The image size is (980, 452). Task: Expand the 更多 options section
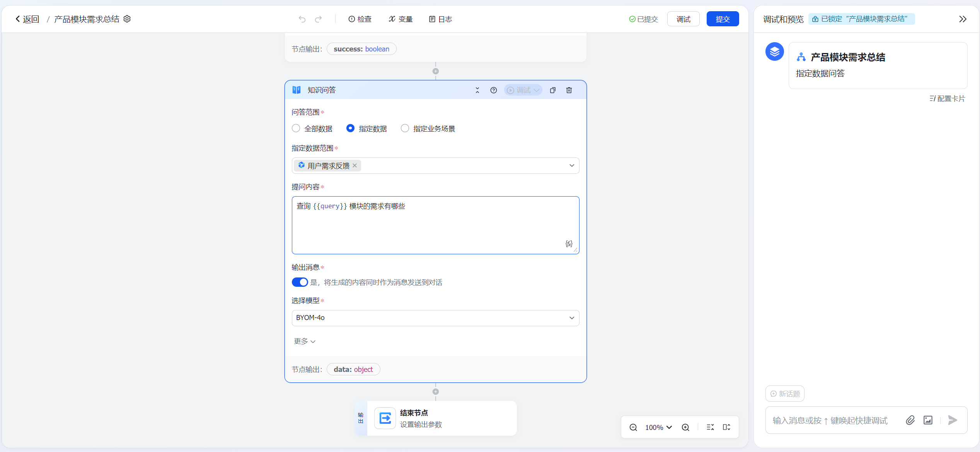tap(305, 341)
